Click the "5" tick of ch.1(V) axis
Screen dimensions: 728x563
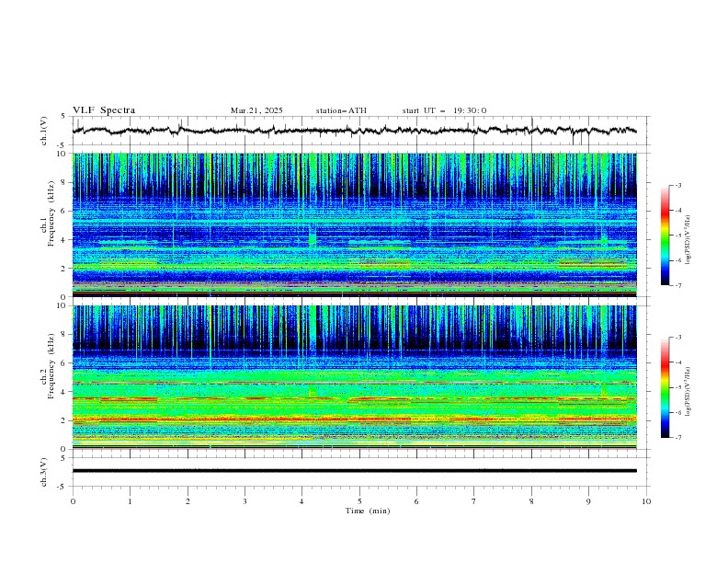[x=65, y=117]
